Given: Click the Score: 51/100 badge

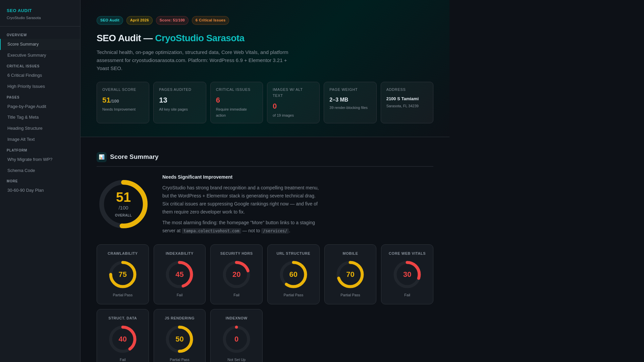Looking at the screenshot, I should coord(172,20).
